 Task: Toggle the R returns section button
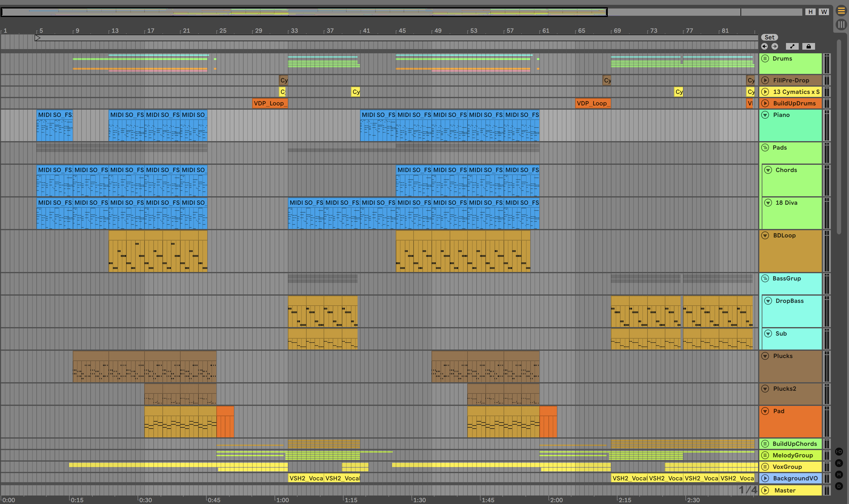tap(839, 463)
